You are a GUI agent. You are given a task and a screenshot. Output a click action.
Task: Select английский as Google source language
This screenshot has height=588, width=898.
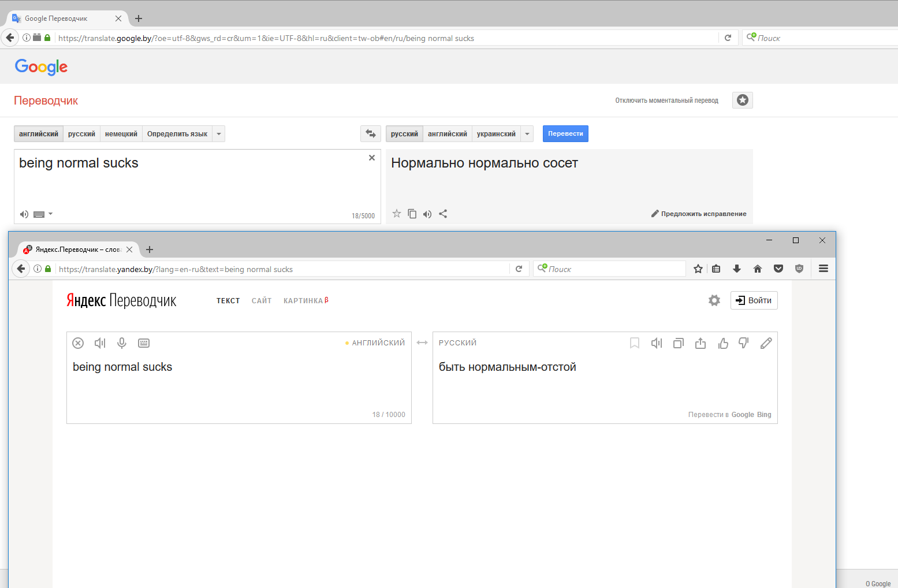(39, 133)
